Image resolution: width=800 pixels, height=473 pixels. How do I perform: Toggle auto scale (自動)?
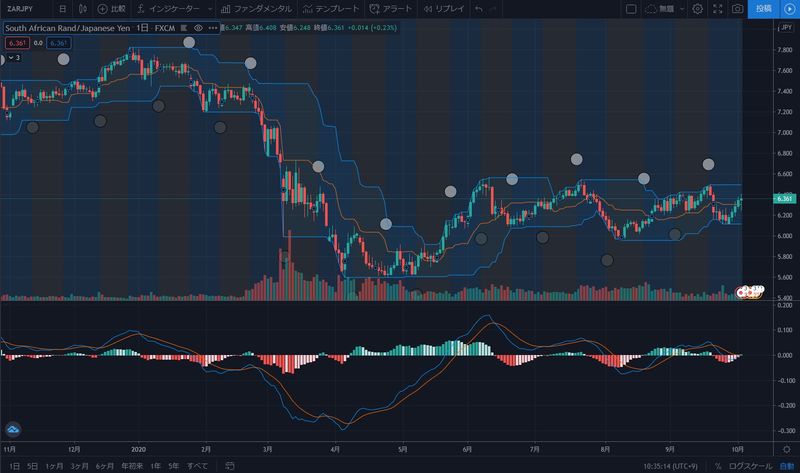pyautogui.click(x=787, y=466)
